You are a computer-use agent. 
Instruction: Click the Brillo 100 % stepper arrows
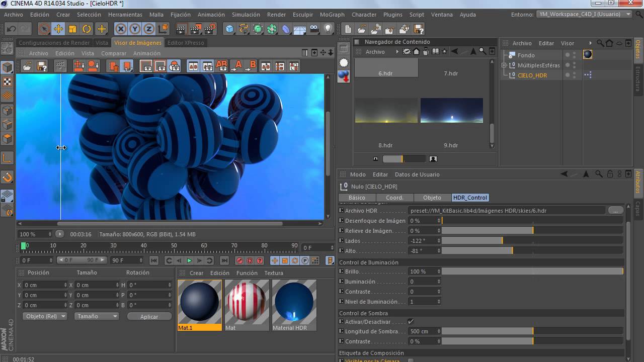pos(439,271)
